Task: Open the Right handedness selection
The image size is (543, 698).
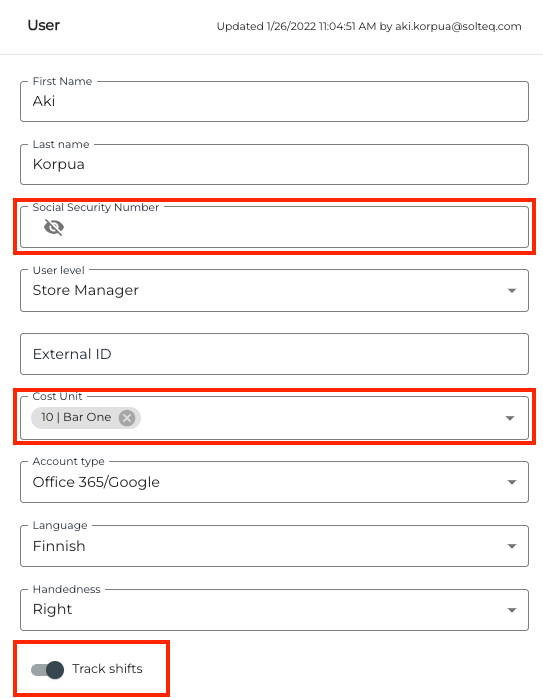Action: [274, 610]
